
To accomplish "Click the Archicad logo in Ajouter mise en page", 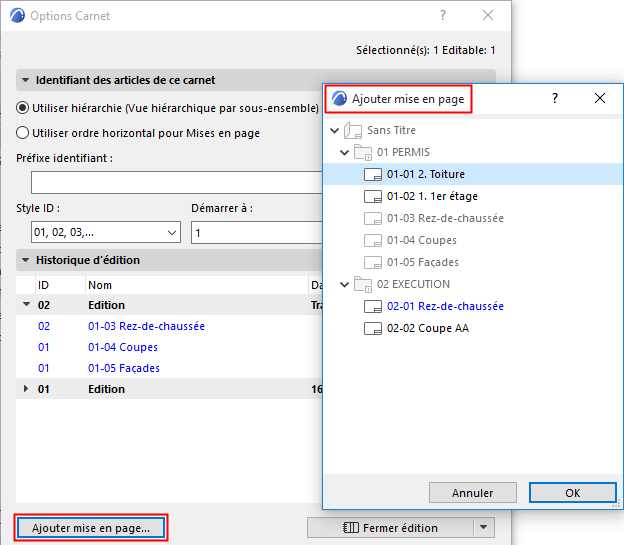I will click(339, 98).
